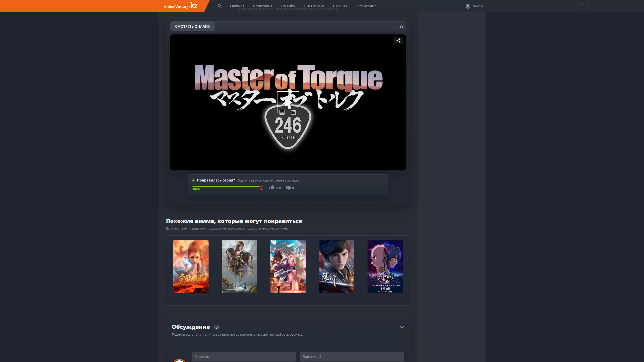Open the purple two-faces anime poster
This screenshot has height=362, width=644.
pos(385,266)
